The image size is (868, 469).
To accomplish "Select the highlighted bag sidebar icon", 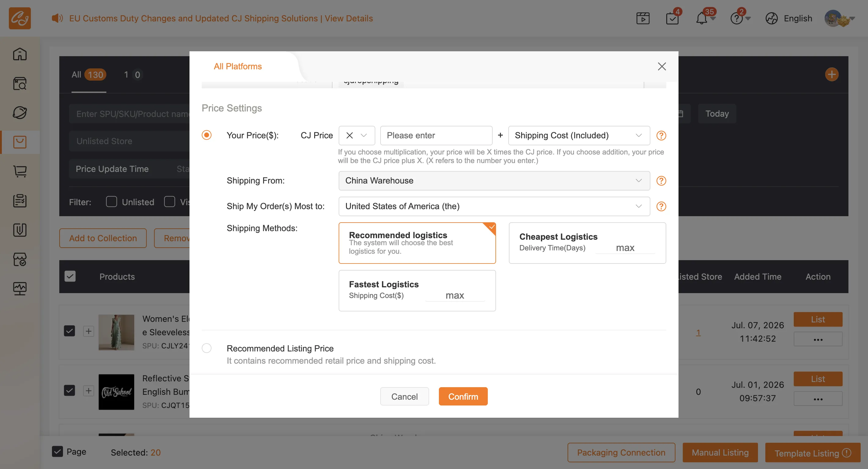I will pos(20,142).
